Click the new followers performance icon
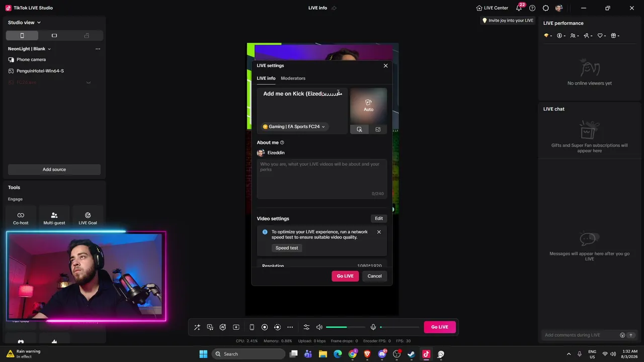644x362 pixels. 588,36
